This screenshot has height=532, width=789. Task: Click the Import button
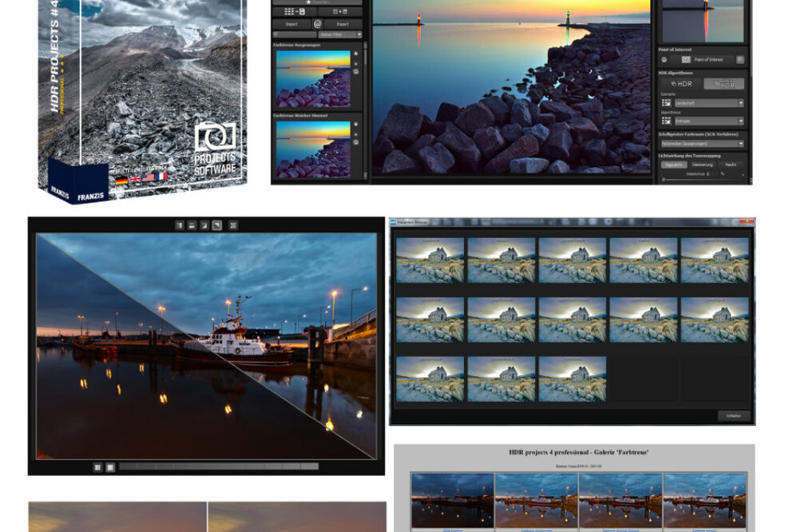(x=291, y=24)
